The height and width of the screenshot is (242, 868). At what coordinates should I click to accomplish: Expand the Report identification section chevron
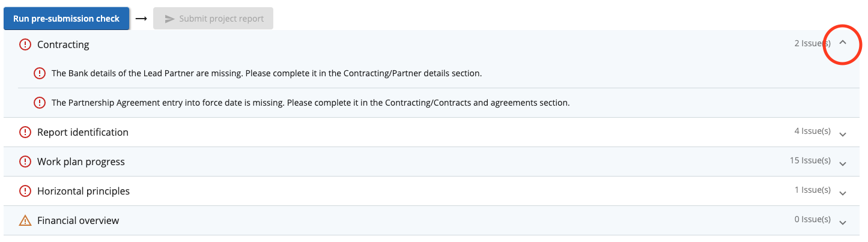point(842,133)
